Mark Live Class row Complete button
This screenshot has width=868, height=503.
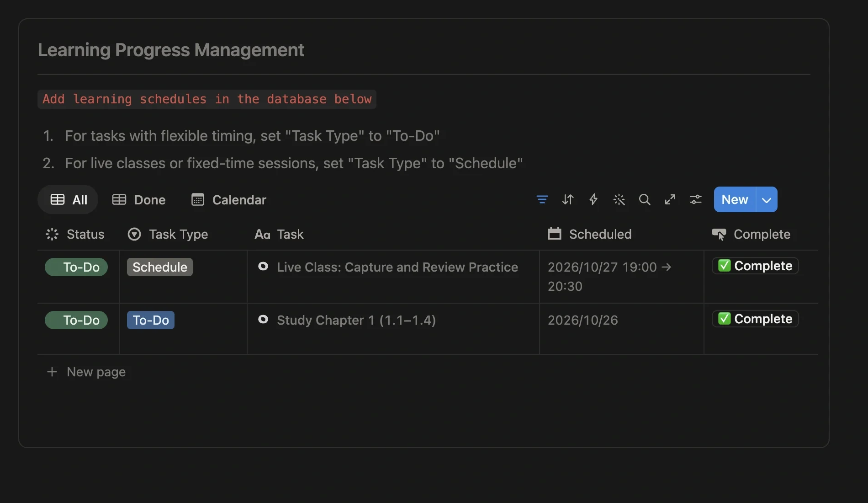pyautogui.click(x=755, y=266)
